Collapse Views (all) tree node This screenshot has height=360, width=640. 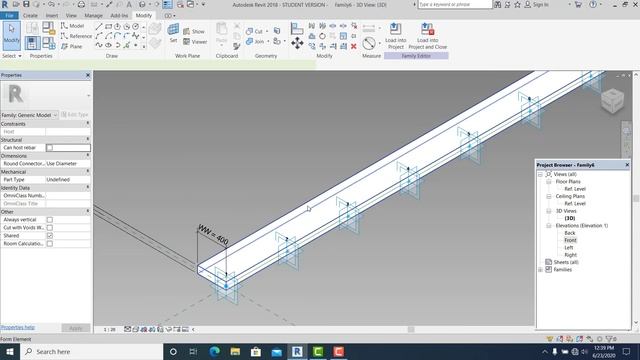540,174
